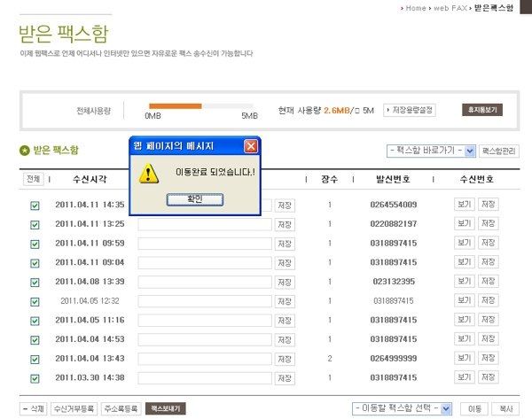Image resolution: width=532 pixels, height=419 pixels.
Task: Download the 2011.04.05 12:32 fax with 저장
Action: [489, 300]
